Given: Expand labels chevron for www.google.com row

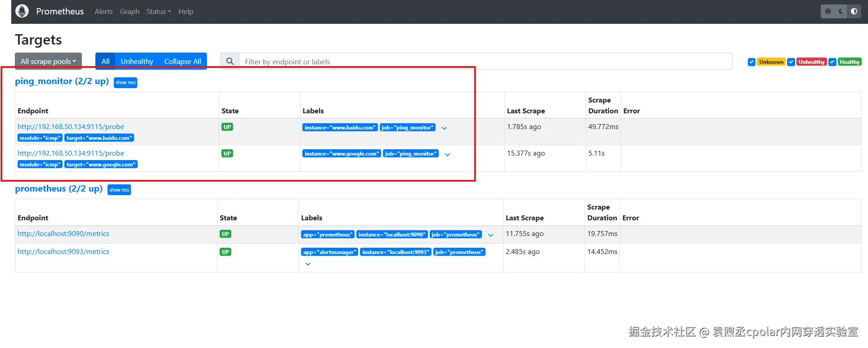Looking at the screenshot, I should pos(447,155).
